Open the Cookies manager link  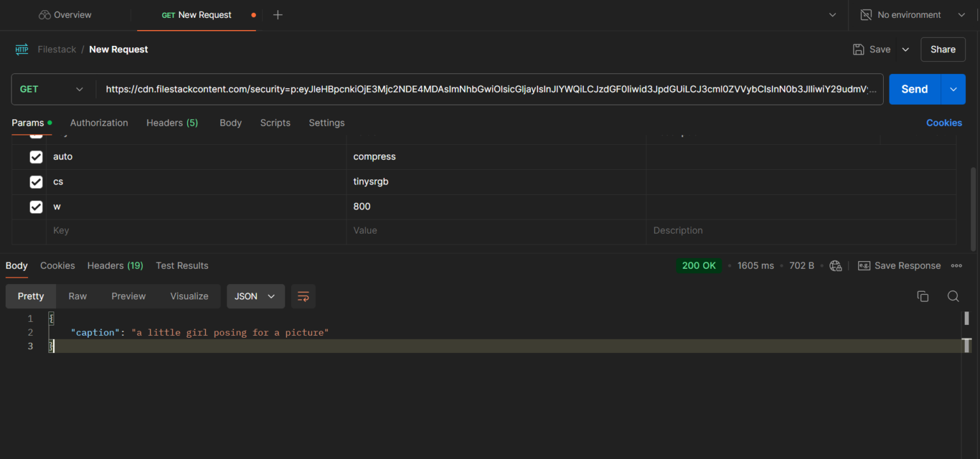tap(944, 123)
